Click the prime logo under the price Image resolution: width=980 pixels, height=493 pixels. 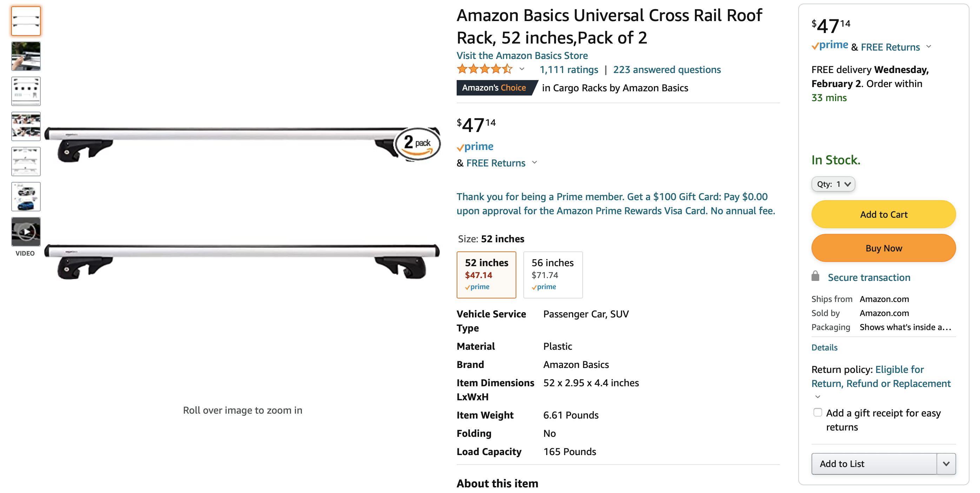475,146
